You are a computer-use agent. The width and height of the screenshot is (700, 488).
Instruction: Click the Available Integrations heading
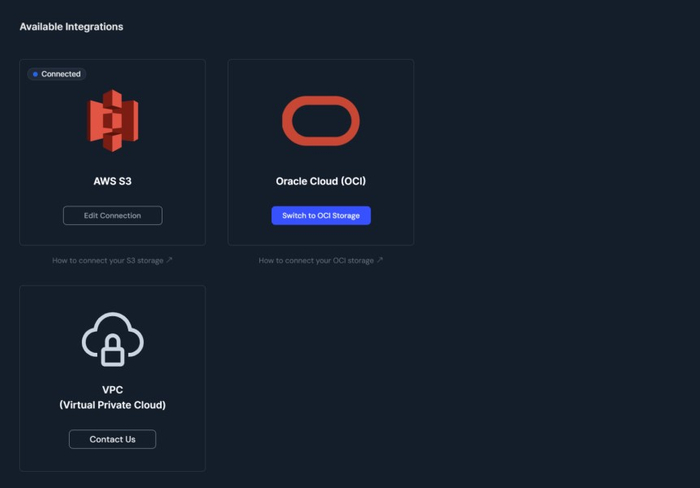coord(71,27)
